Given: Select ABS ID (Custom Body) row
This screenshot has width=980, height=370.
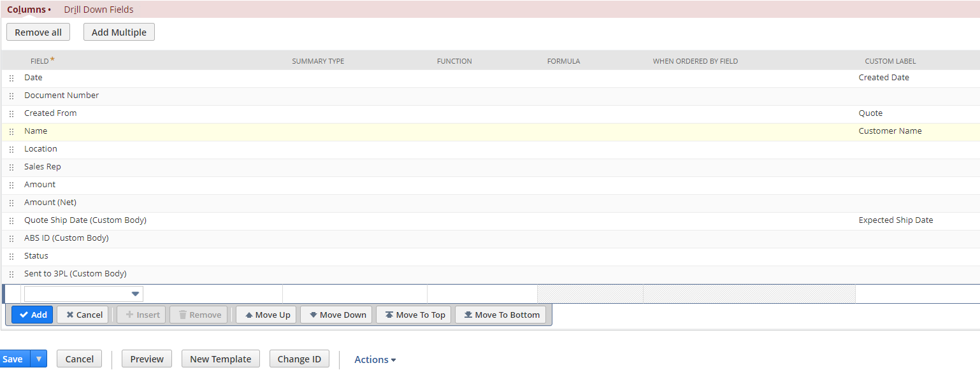Looking at the screenshot, I should pyautogui.click(x=491, y=239).
